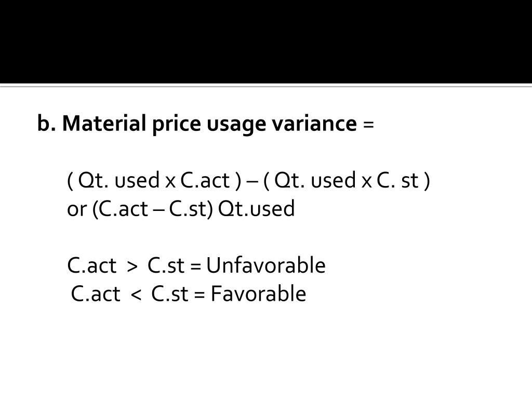Click the minus dash between the two parentheses
The height and width of the screenshot is (399, 532).
pos(252,182)
